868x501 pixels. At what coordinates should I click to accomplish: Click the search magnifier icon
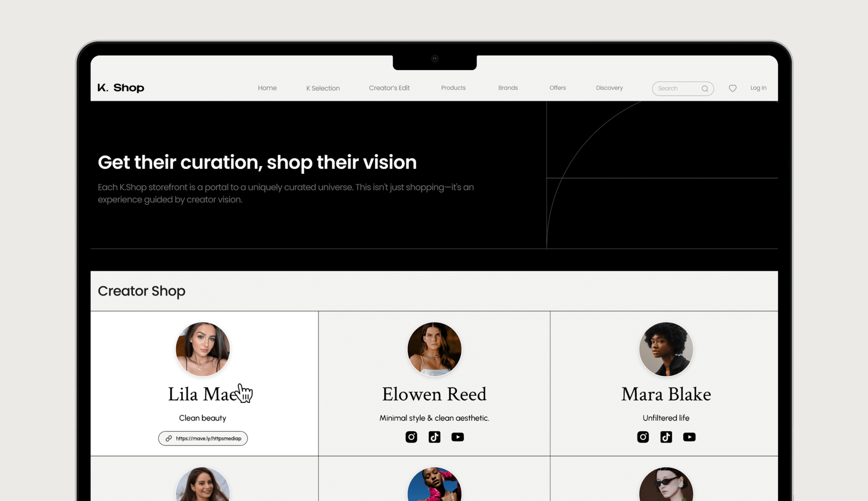coord(705,89)
